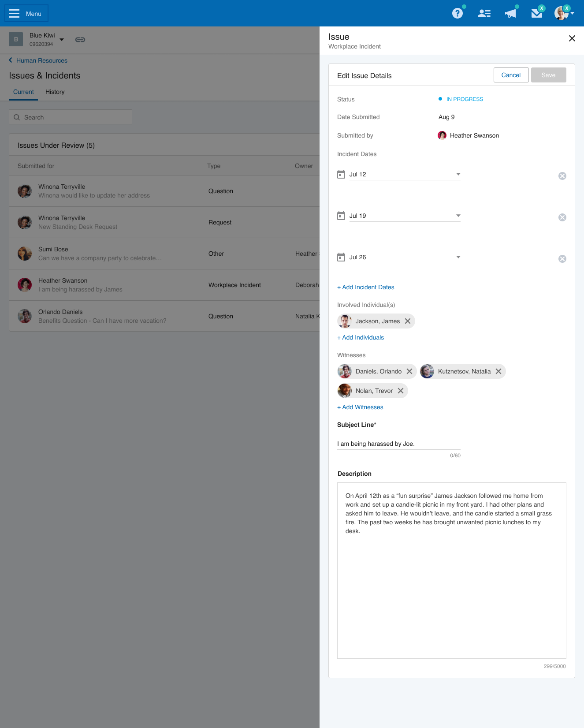Screen dimensions: 584x728
Task: Click Jackson, James chip avatar
Action: point(345,321)
